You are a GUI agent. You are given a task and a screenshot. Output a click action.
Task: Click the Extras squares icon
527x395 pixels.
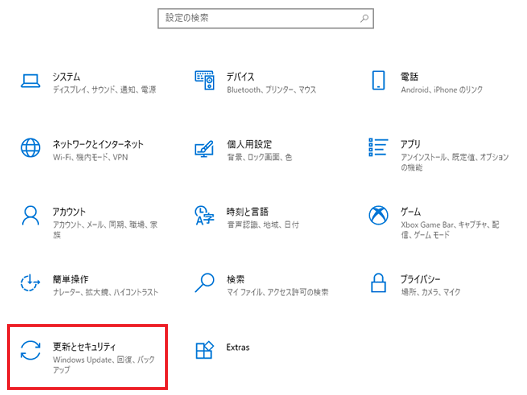[x=204, y=350]
